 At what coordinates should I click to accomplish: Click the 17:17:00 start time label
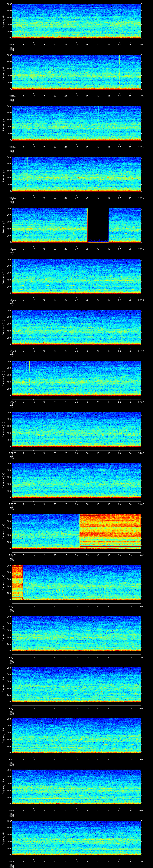click(12, 198)
